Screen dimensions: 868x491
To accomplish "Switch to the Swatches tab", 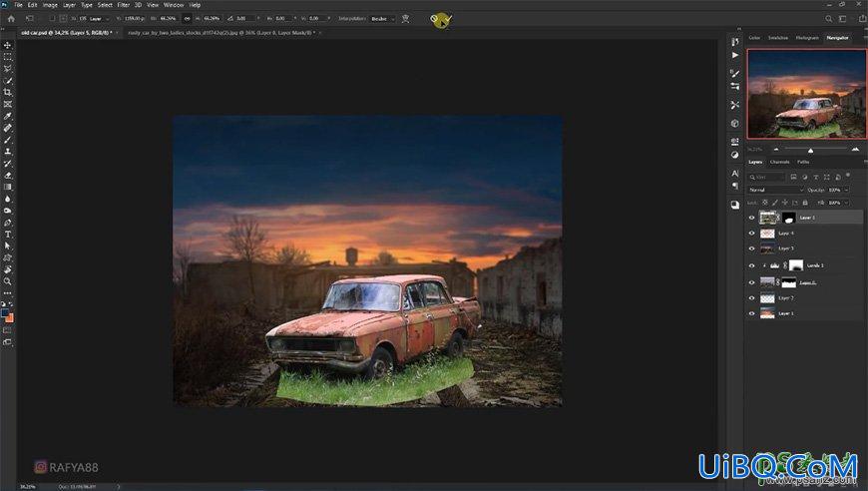I will [778, 38].
